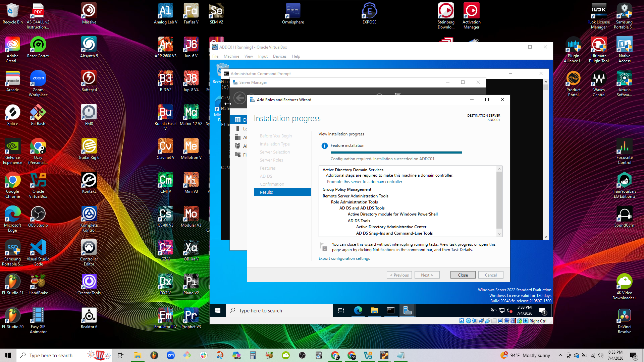Image resolution: width=644 pixels, height=362 pixels.
Task: Open Task View in the guest taskbar
Action: click(341, 311)
